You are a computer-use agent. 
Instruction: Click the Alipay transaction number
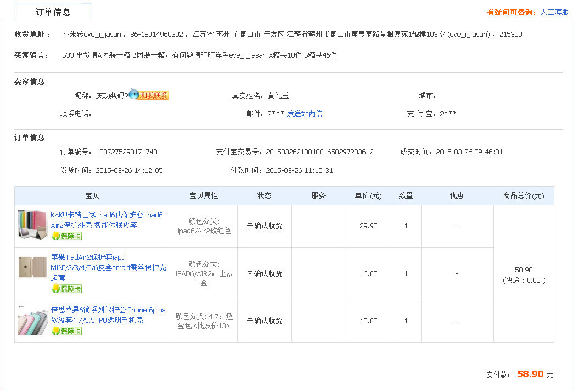319,152
